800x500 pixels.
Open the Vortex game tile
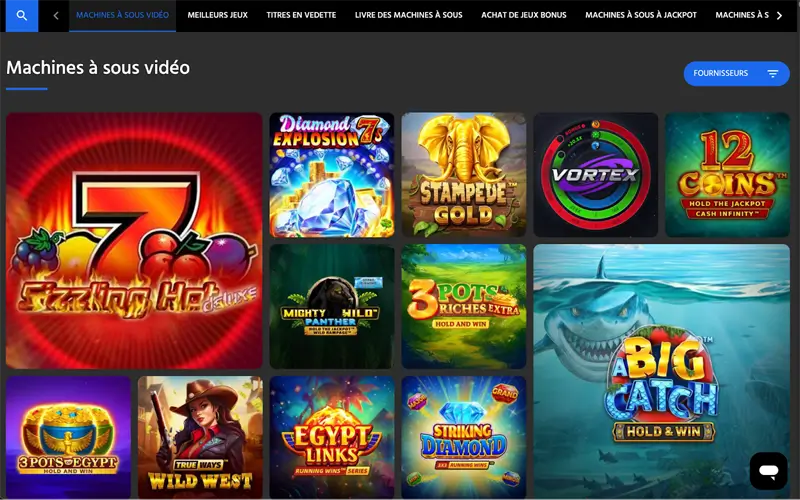596,175
